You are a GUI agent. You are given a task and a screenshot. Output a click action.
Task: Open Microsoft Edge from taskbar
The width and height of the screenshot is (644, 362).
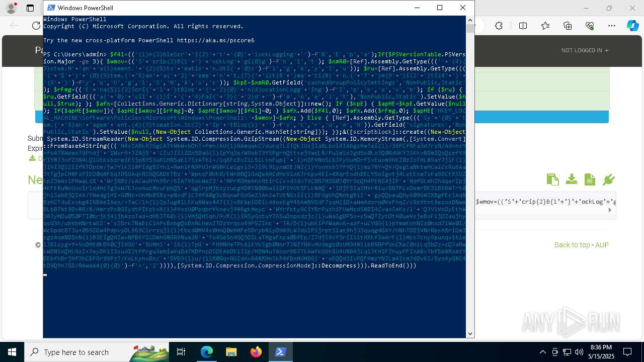pos(207,352)
